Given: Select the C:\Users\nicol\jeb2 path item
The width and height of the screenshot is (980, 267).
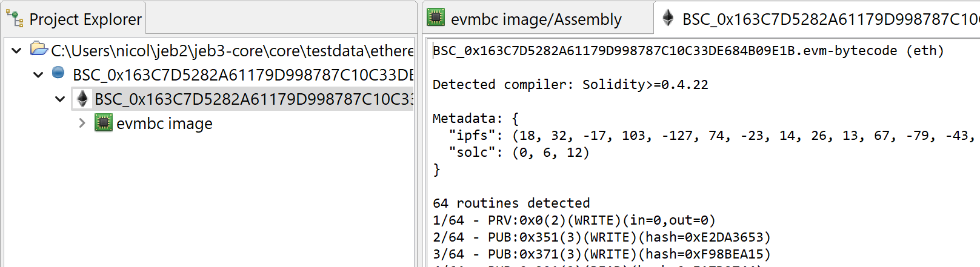Looking at the screenshot, I should pyautogui.click(x=232, y=50).
